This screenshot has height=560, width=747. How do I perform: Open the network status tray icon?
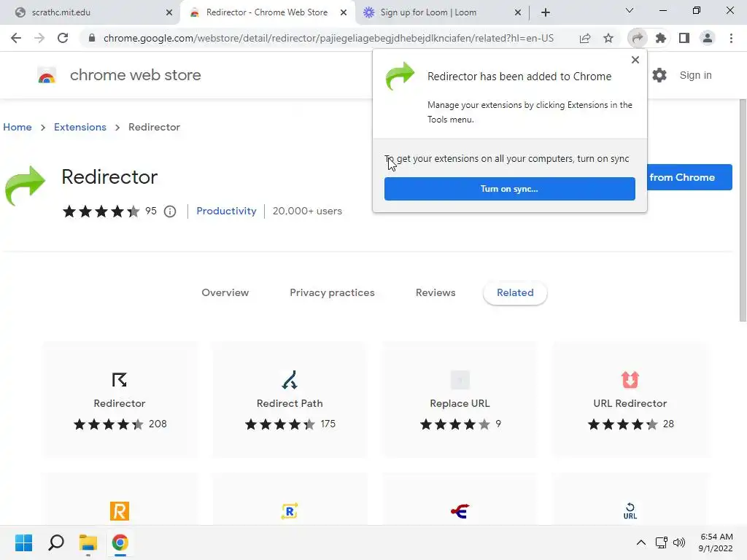[661, 542]
